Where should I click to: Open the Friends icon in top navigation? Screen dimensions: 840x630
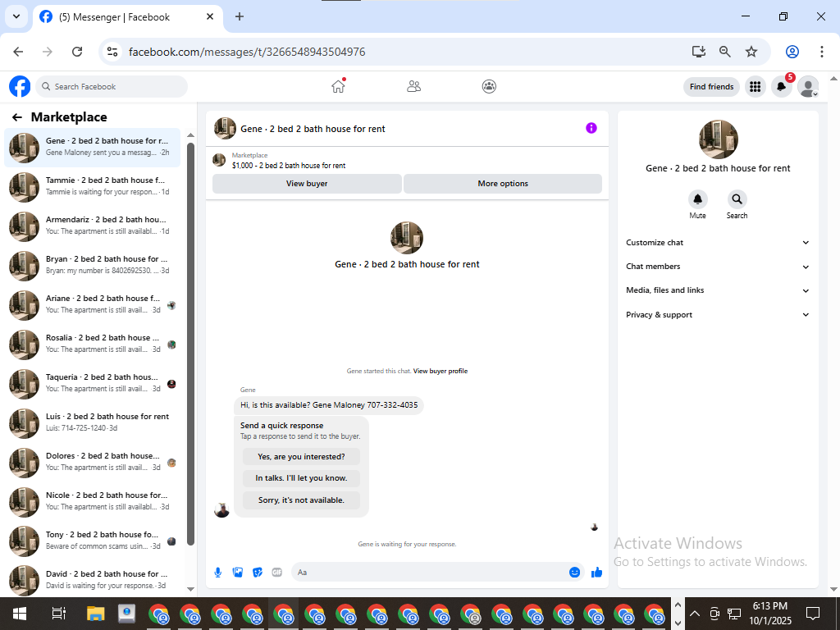pos(413,86)
